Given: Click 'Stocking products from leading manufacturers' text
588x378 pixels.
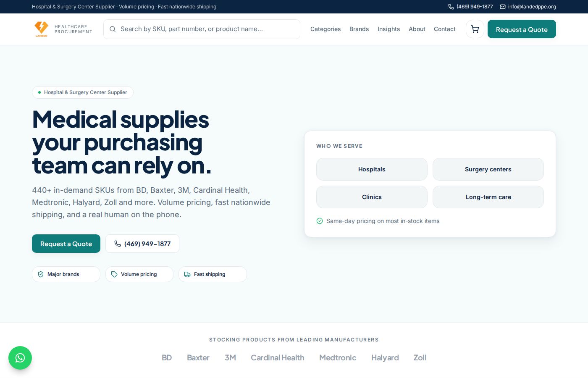Looking at the screenshot, I should coord(294,340).
